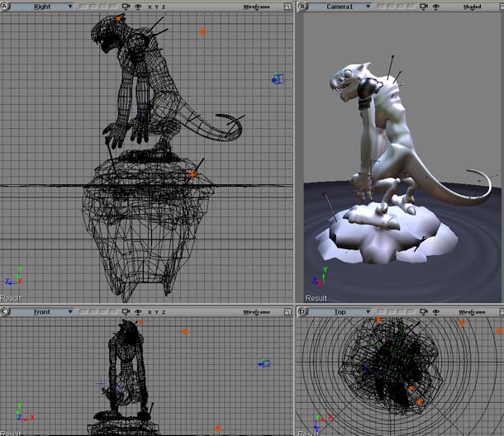
Task: Click first memo camera slot in Front viewport
Action: (83, 311)
